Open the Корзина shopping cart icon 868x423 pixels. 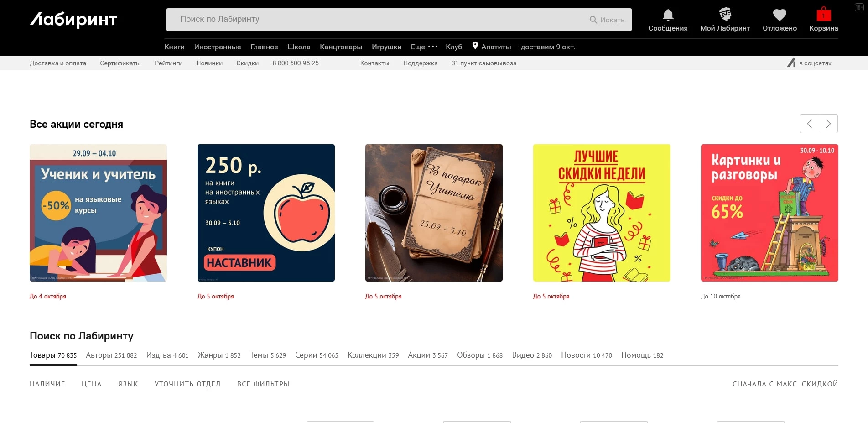(x=823, y=15)
